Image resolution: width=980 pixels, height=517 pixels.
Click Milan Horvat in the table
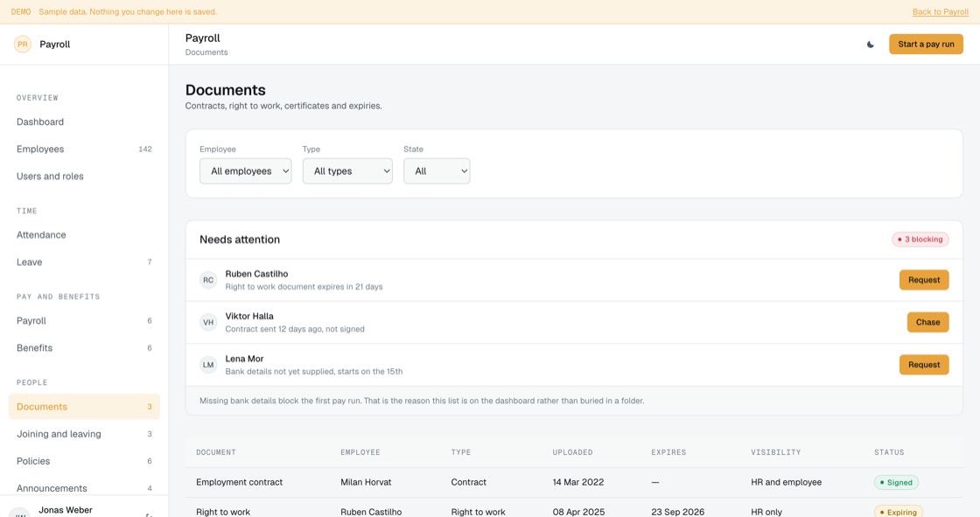coord(366,483)
